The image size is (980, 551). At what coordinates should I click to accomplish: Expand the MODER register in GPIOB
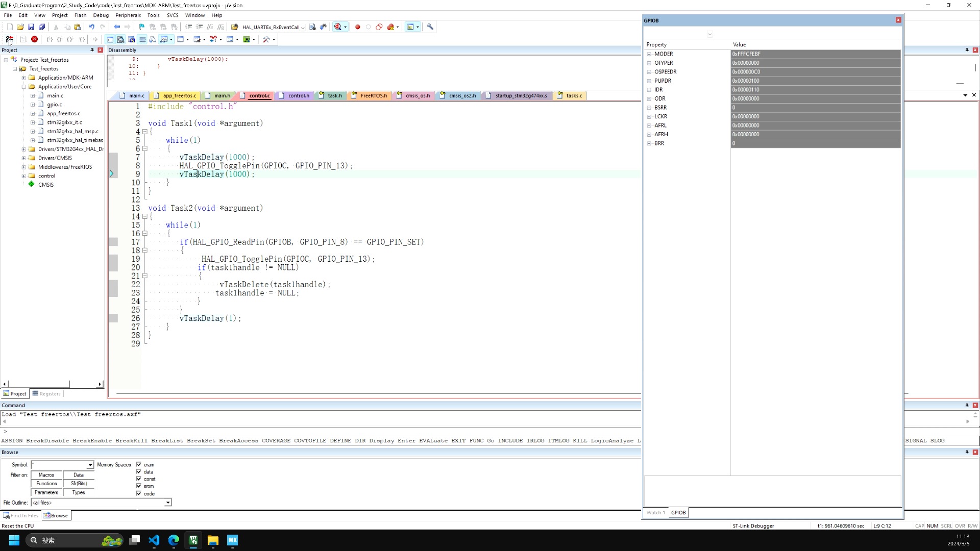pyautogui.click(x=649, y=54)
